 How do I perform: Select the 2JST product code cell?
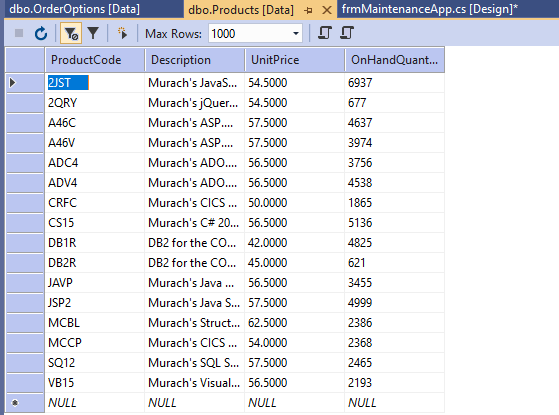tap(95, 83)
